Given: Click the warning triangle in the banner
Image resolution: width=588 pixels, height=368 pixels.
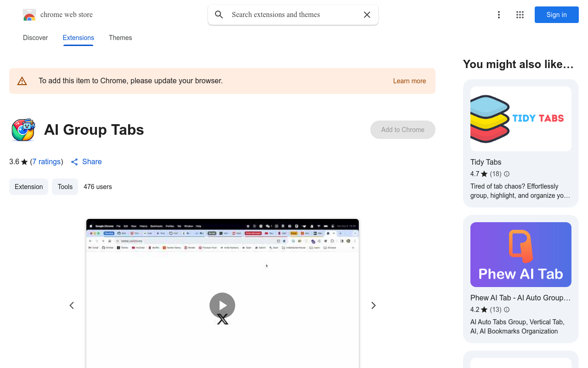Looking at the screenshot, I should point(22,80).
